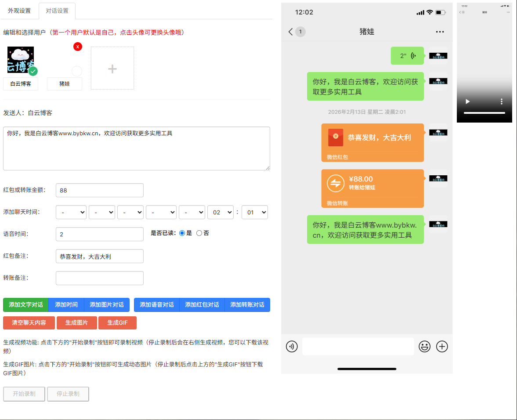This screenshot has width=517, height=420.
Task: Click the plus box to add new user
Action: [x=112, y=69]
